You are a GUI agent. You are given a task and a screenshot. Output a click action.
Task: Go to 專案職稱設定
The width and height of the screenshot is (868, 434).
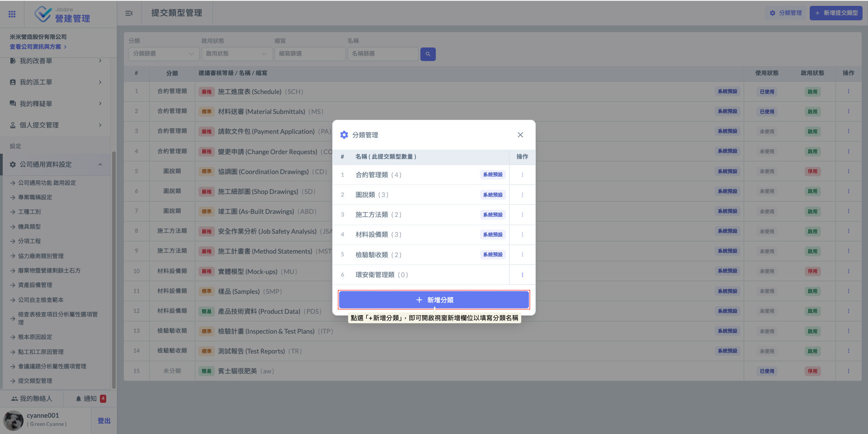pyautogui.click(x=35, y=197)
